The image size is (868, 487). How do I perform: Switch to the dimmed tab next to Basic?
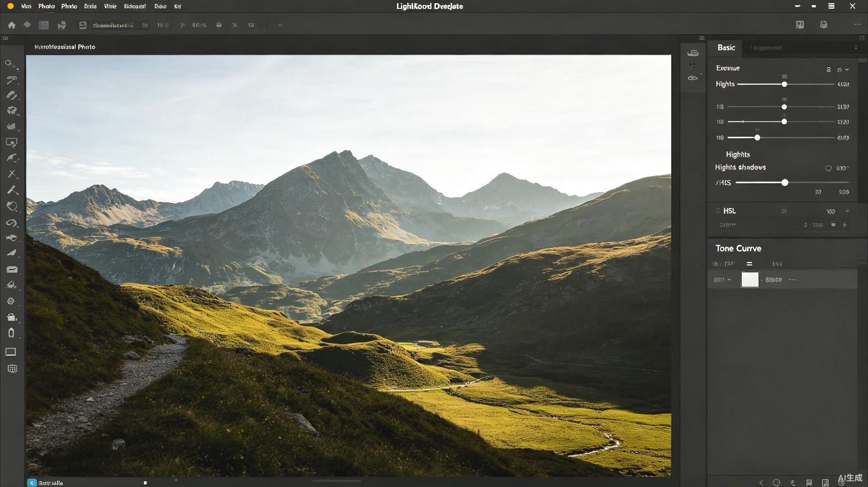tap(766, 48)
